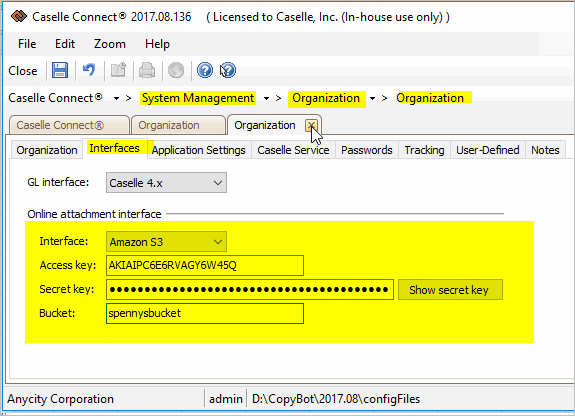Click Close in the toolbar
The image size is (575, 416).
(23, 71)
